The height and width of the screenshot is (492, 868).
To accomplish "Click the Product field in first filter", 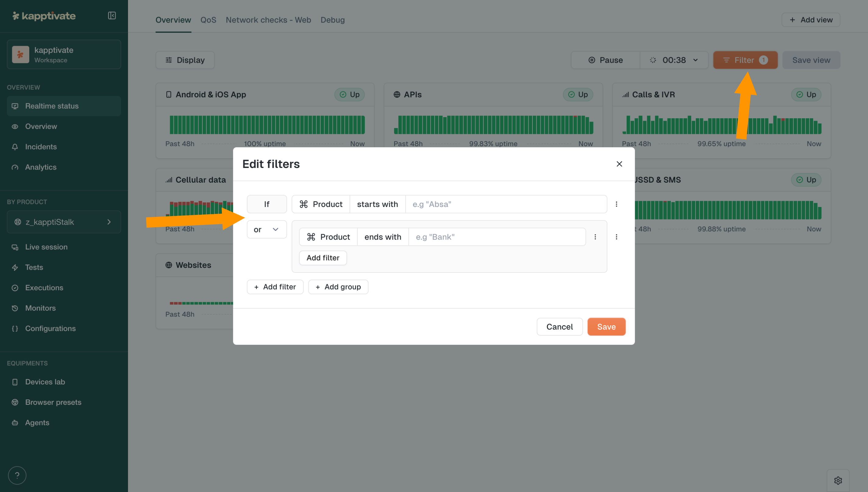I will (321, 204).
